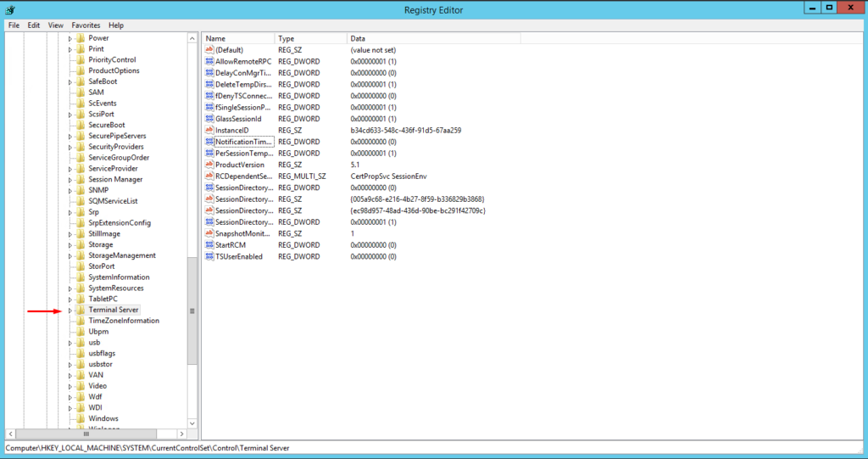Click the (Default) string value icon

click(209, 50)
